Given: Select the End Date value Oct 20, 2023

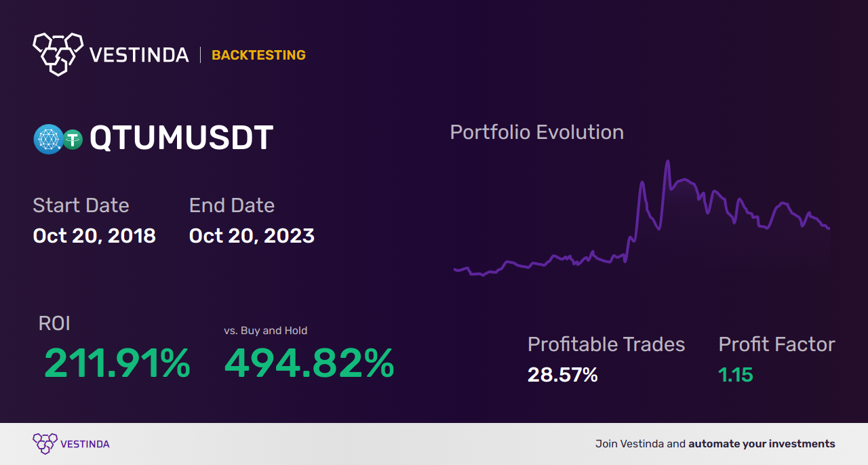Looking at the screenshot, I should (252, 236).
